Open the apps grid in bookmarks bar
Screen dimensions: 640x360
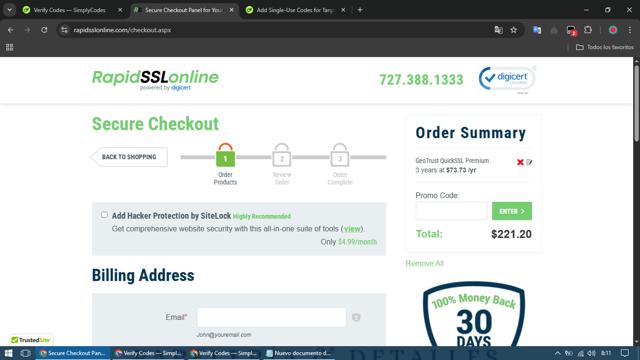[9, 47]
